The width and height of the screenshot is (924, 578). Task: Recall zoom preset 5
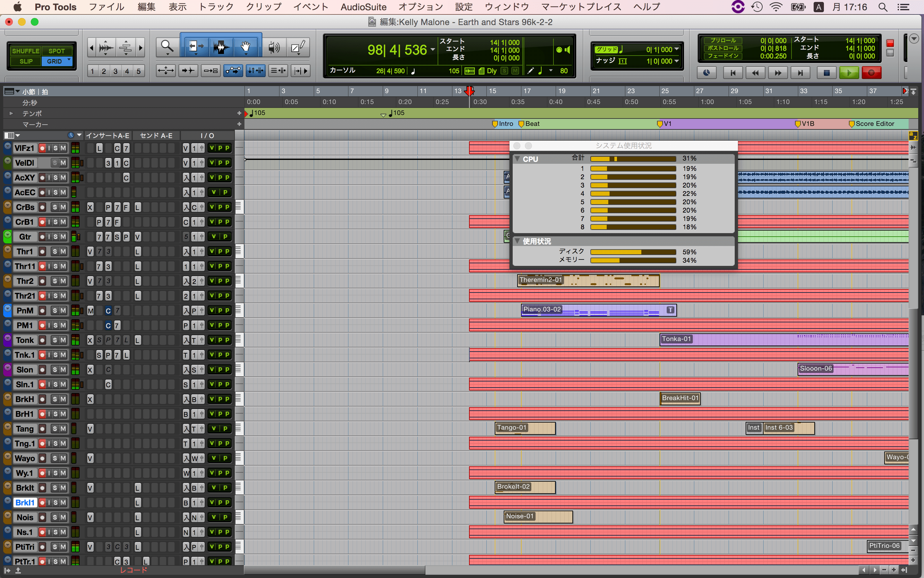(x=139, y=71)
